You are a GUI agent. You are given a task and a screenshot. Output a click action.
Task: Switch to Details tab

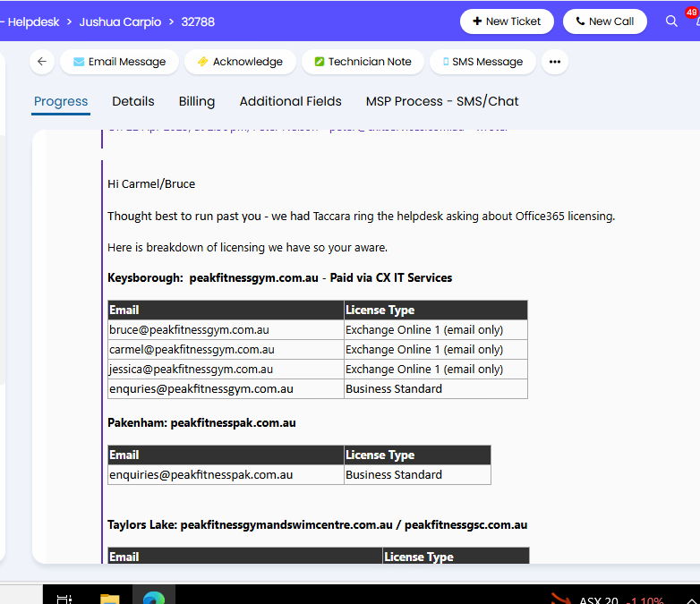[x=133, y=101]
